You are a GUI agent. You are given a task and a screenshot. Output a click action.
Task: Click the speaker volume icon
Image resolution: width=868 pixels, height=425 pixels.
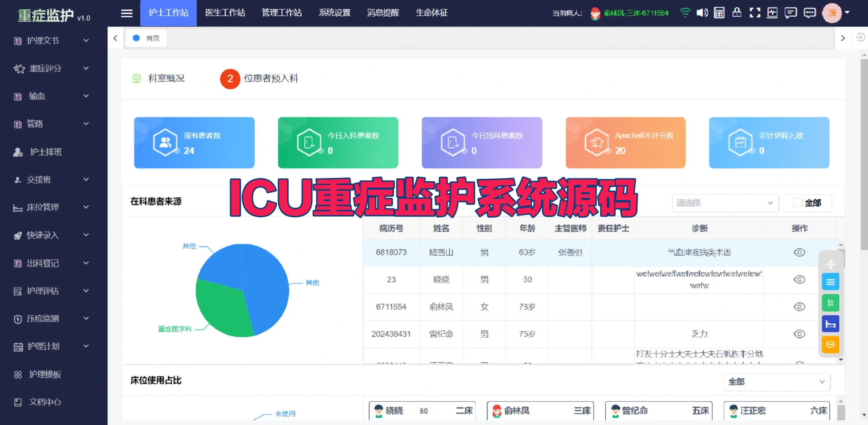pyautogui.click(x=702, y=13)
